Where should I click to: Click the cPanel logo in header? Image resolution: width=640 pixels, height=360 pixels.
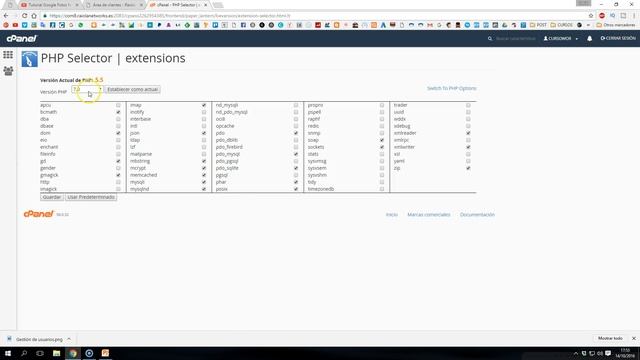21,38
